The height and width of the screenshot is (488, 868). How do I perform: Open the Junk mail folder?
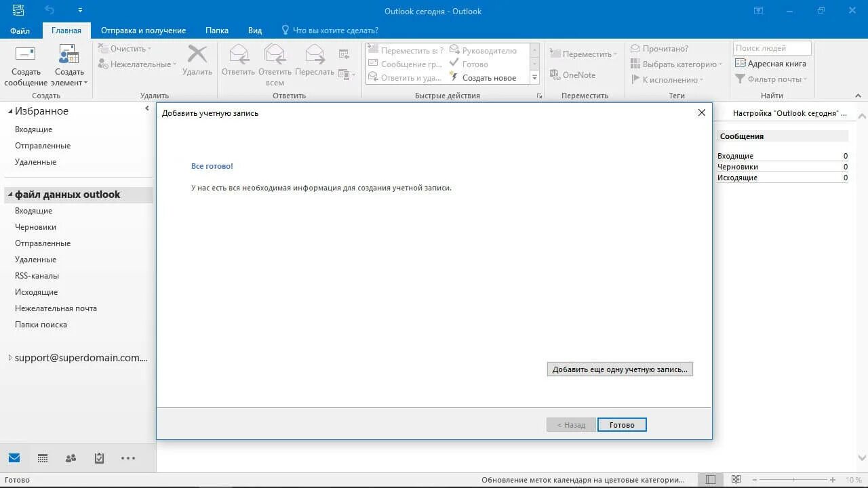pos(56,308)
